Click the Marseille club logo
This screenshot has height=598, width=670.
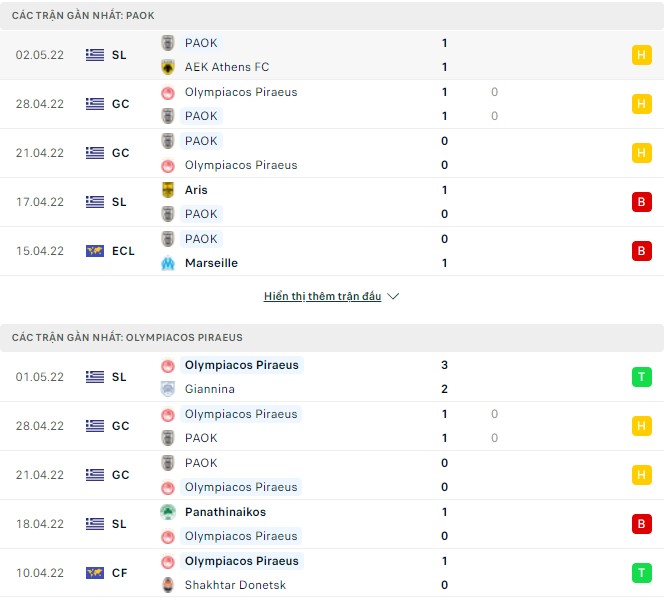click(x=168, y=263)
